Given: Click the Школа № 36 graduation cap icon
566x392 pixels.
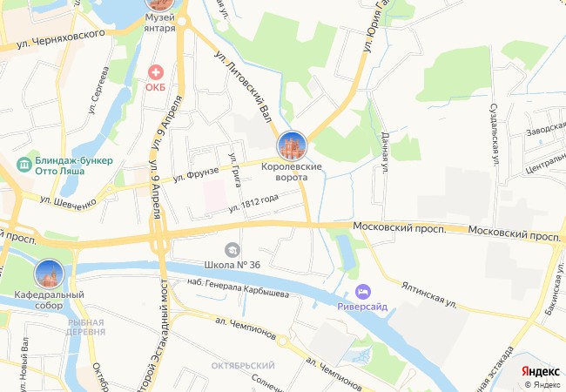Looking at the screenshot, I should tap(232, 250).
